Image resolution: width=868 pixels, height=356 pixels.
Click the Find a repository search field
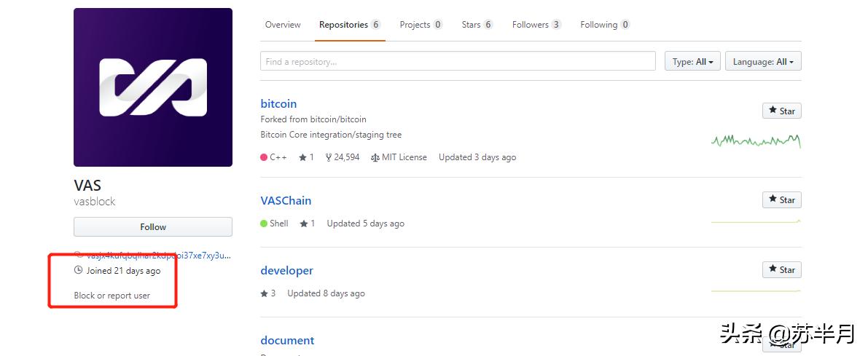[x=458, y=62]
